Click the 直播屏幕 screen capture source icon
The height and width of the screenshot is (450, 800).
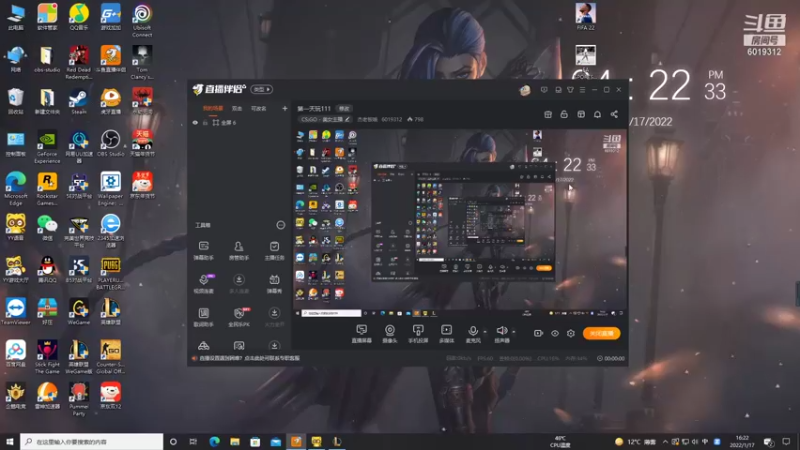(361, 333)
